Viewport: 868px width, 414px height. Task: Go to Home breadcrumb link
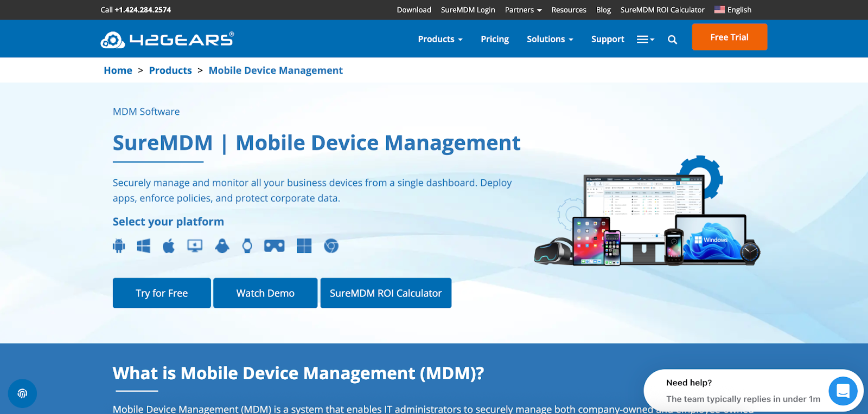point(118,70)
